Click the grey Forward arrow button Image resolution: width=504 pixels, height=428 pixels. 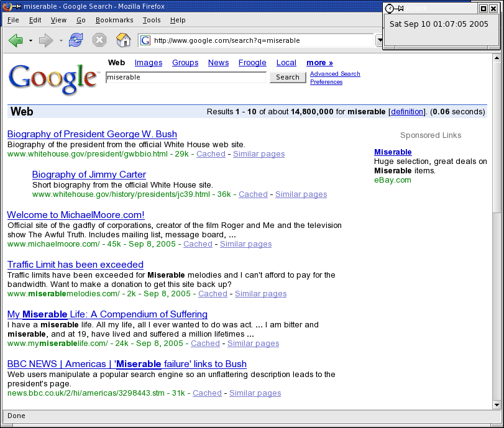[x=45, y=40]
